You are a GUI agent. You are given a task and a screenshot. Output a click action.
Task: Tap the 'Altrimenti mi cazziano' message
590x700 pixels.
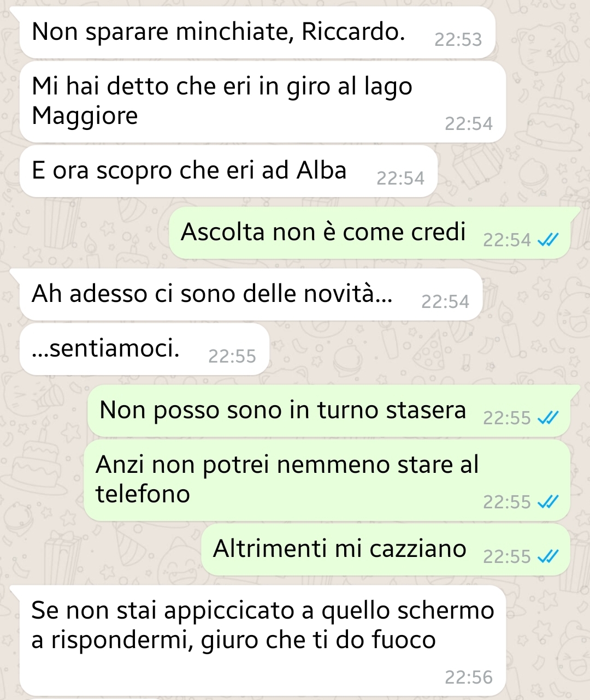pos(386,549)
